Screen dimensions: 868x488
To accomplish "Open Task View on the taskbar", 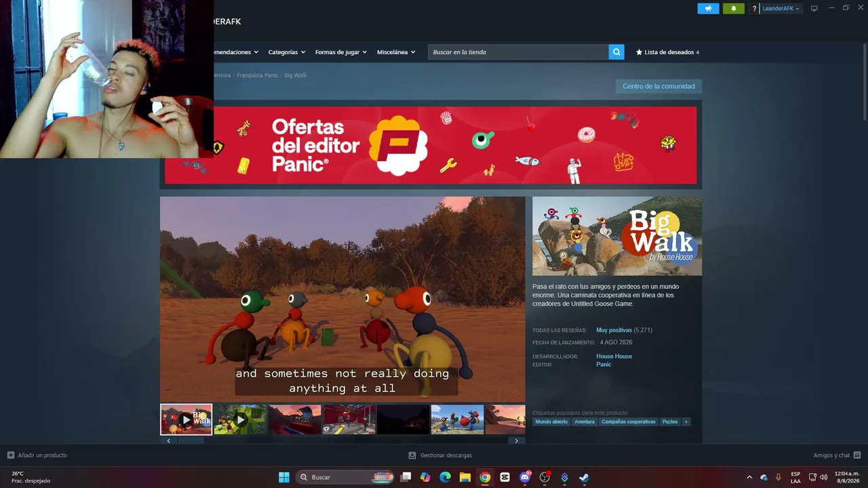I will click(x=406, y=477).
